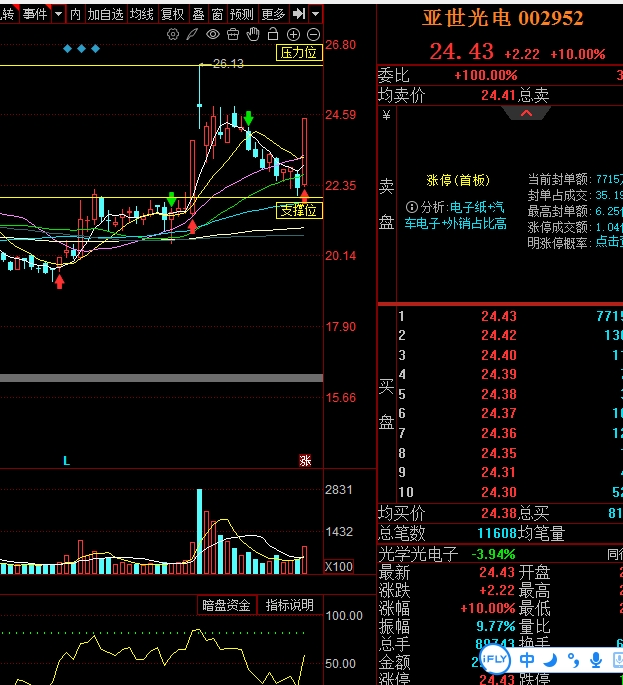Screen dimensions: 623x685
Task: Open the 暗盘资金 indicator button
Action: coord(226,605)
